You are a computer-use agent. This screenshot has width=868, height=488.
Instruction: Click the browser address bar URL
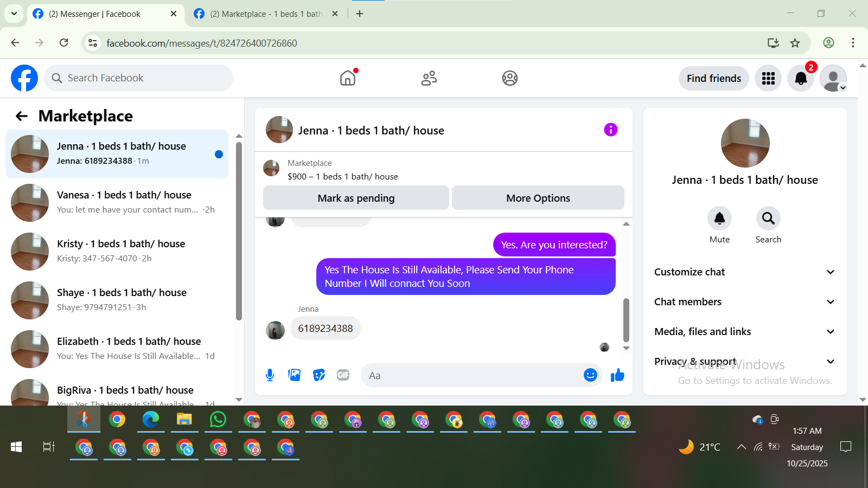[x=202, y=43]
